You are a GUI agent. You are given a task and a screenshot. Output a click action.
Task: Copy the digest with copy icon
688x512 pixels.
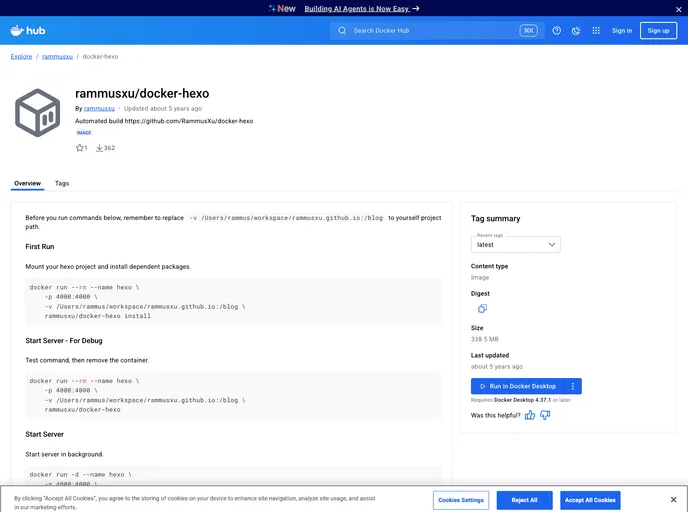click(482, 309)
